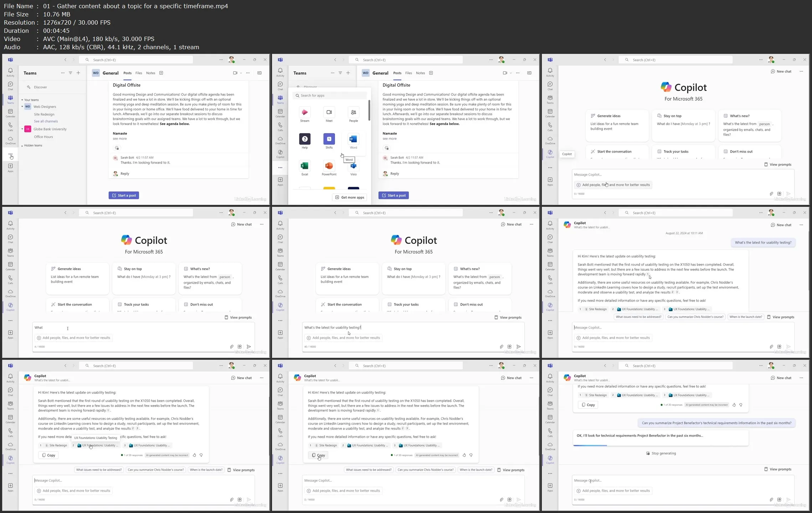812x513 pixels.
Task: Click the See all channels link
Action: [46, 121]
